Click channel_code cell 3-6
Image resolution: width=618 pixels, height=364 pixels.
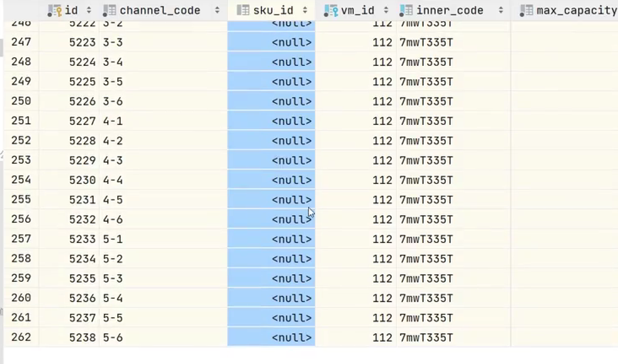(163, 101)
